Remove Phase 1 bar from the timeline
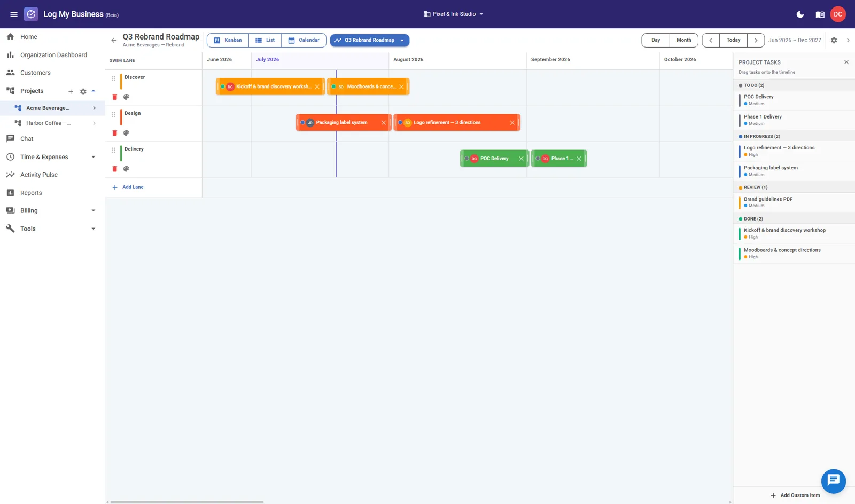 579,159
